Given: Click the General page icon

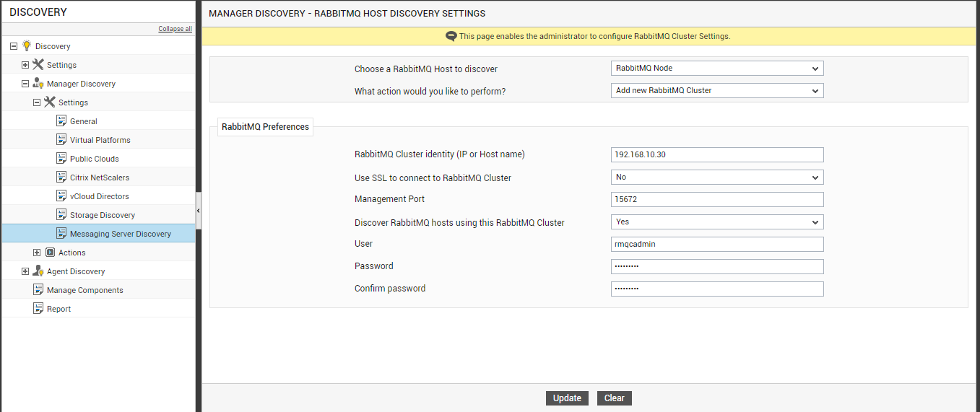Looking at the screenshot, I should pos(61,120).
